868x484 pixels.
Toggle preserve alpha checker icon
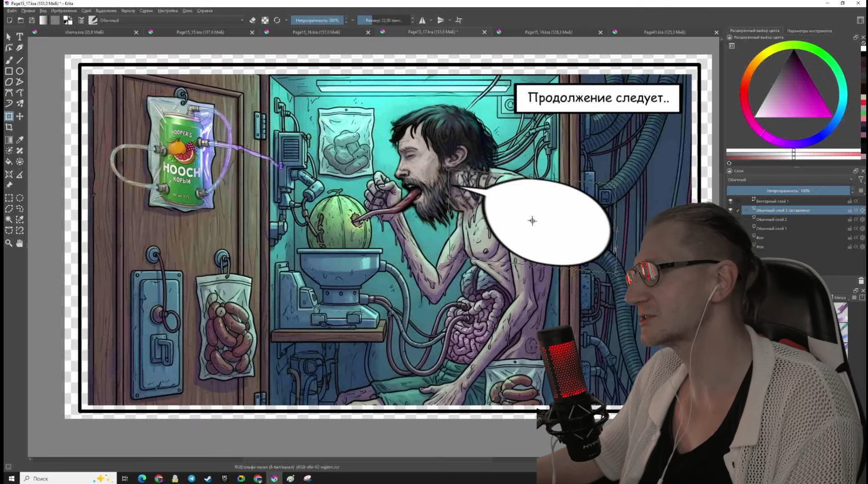pyautogui.click(x=265, y=20)
